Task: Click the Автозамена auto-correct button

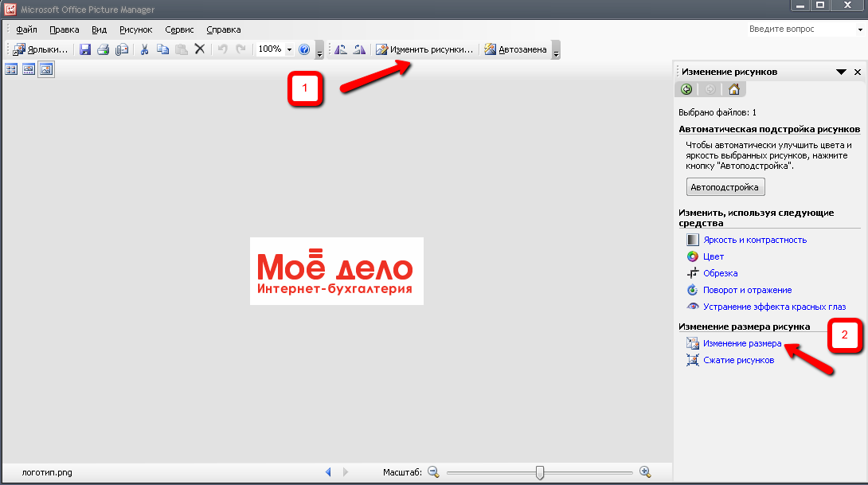Action: pos(515,49)
